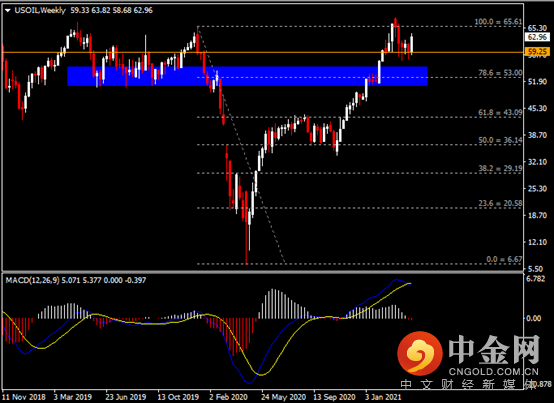The image size is (554, 403).
Task: Click the Fibonacci label 38.2 = 29.19
Action: coord(500,168)
